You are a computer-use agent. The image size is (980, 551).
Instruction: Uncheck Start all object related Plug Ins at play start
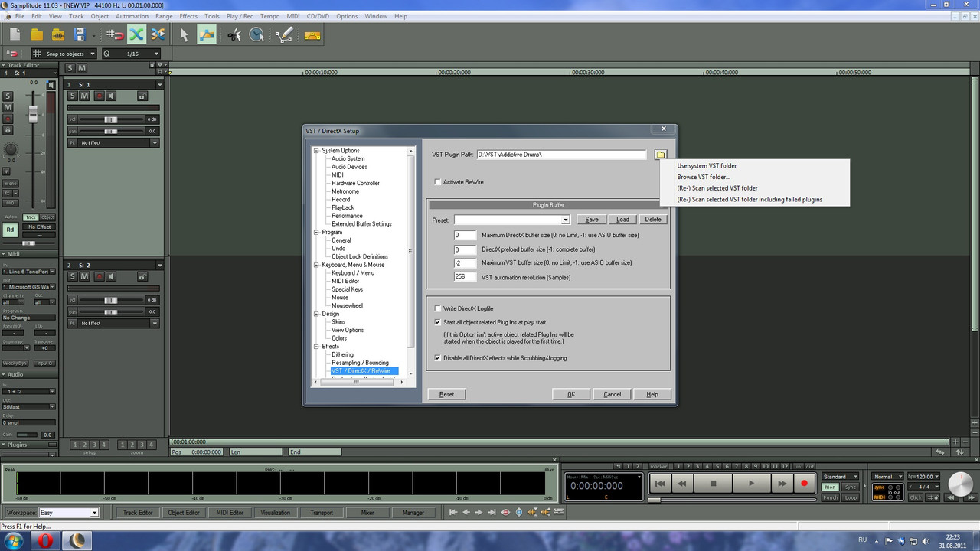438,322
